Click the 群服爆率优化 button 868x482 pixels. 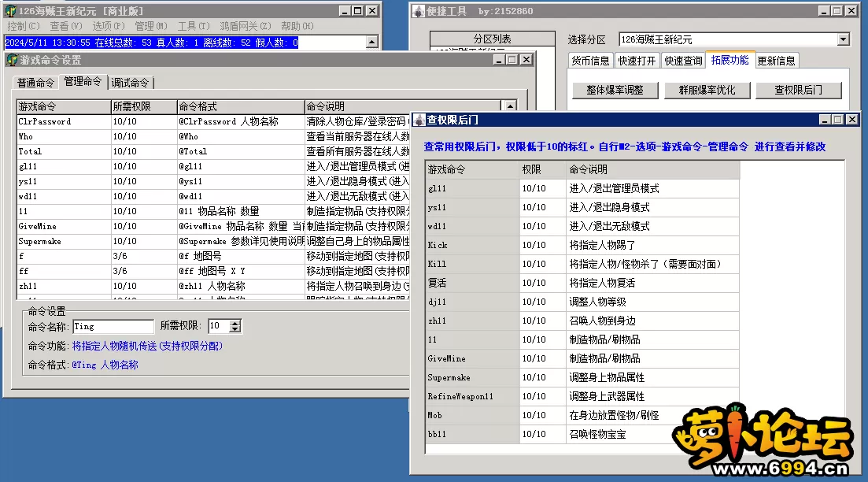(707, 90)
